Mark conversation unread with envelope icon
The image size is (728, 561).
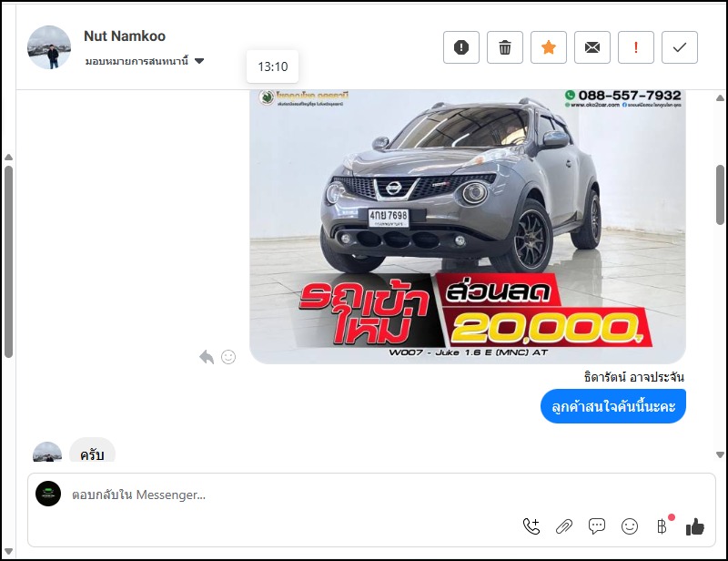tap(592, 47)
